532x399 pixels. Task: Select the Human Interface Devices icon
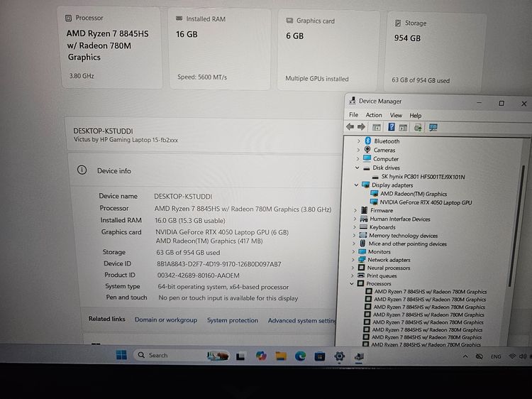click(364, 219)
